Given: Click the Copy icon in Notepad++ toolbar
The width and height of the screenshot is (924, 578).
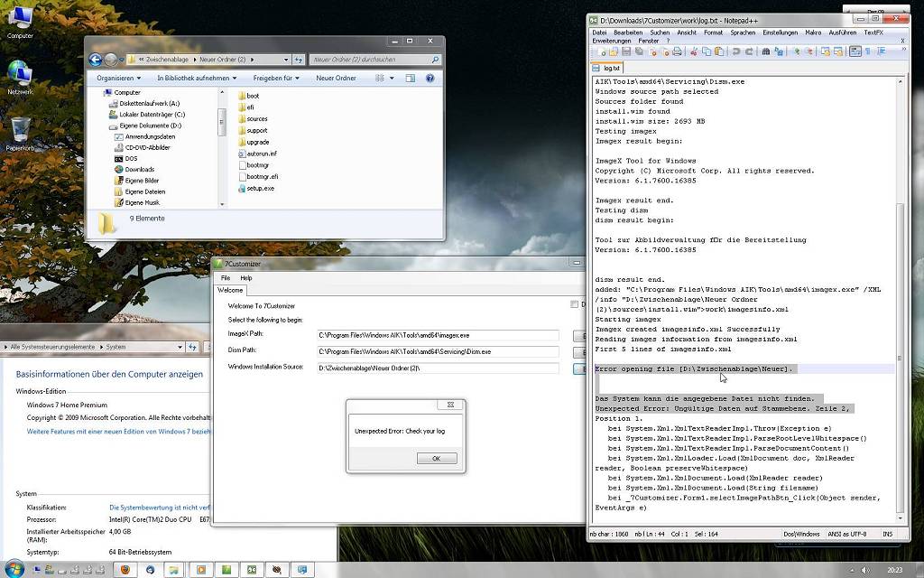Looking at the screenshot, I should point(707,51).
